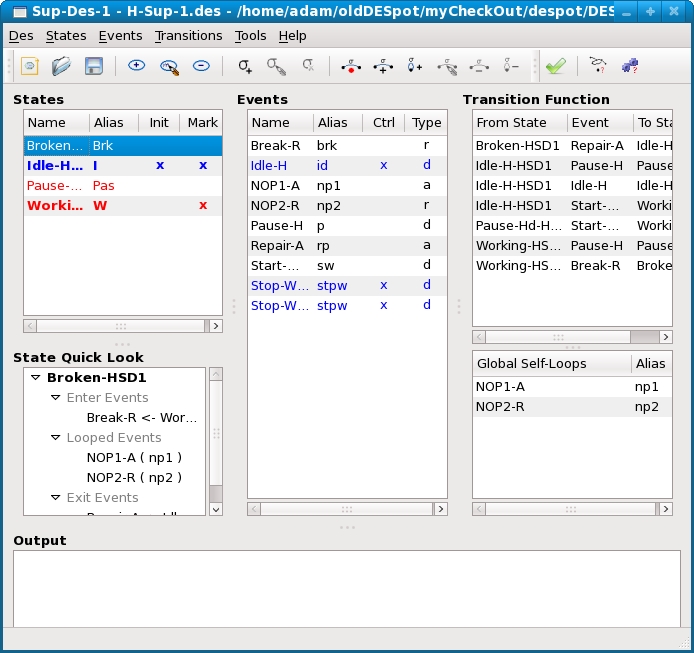Image resolution: width=694 pixels, height=653 pixels.
Task: Click the Save floppy disk icon
Action: pyautogui.click(x=93, y=66)
